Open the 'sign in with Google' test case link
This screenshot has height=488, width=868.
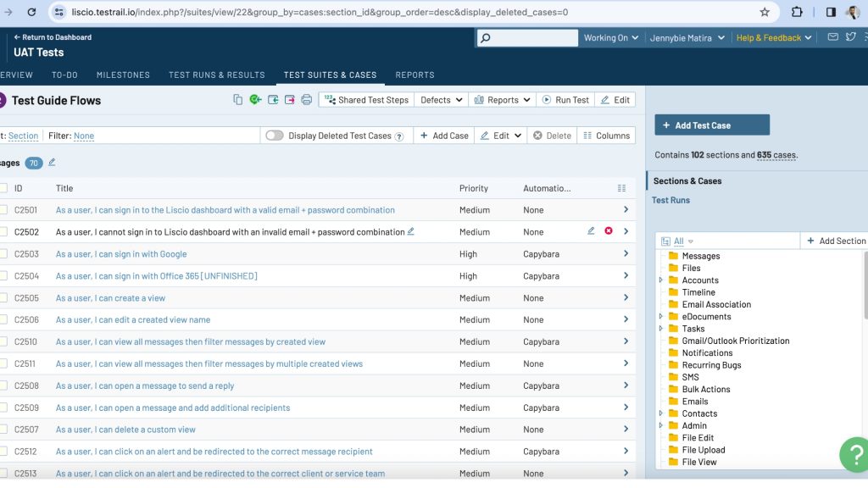(121, 254)
